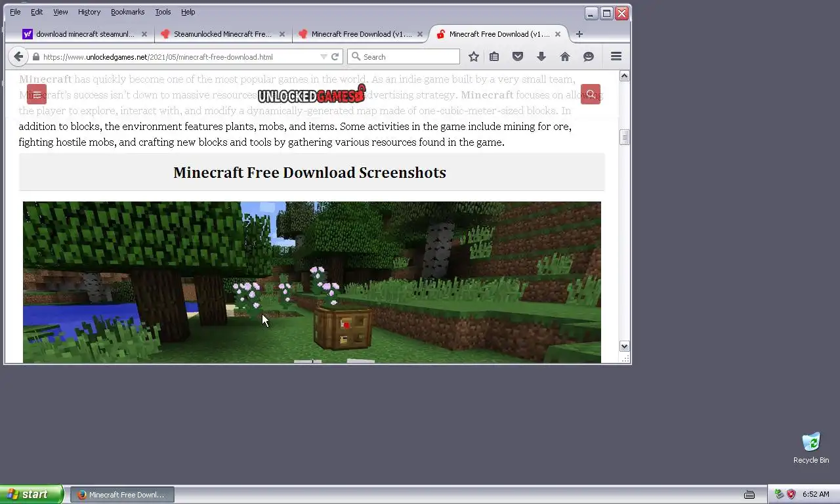The width and height of the screenshot is (840, 504).
Task: Click the 'Minecraft Free Download Screenshots' heading
Action: pos(310,173)
